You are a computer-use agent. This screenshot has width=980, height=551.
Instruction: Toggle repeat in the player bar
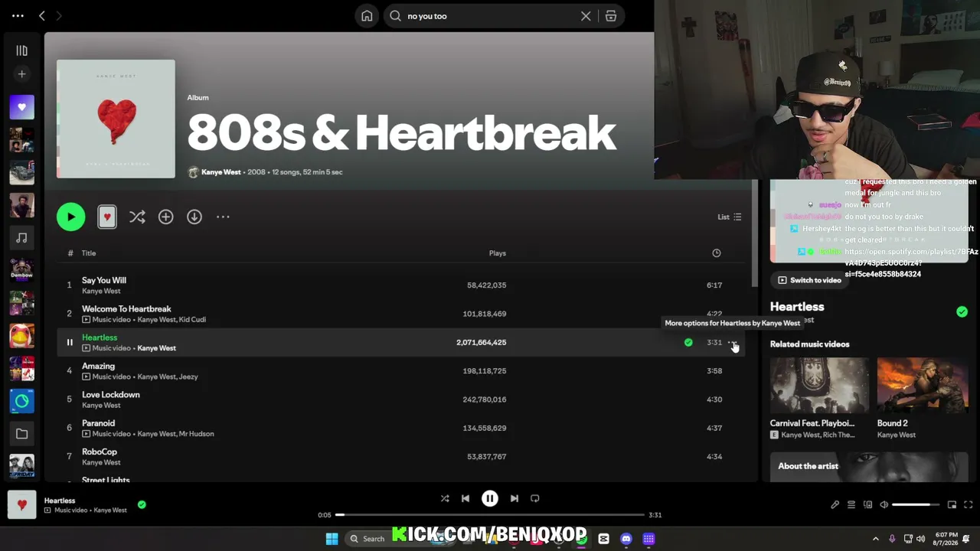point(535,498)
